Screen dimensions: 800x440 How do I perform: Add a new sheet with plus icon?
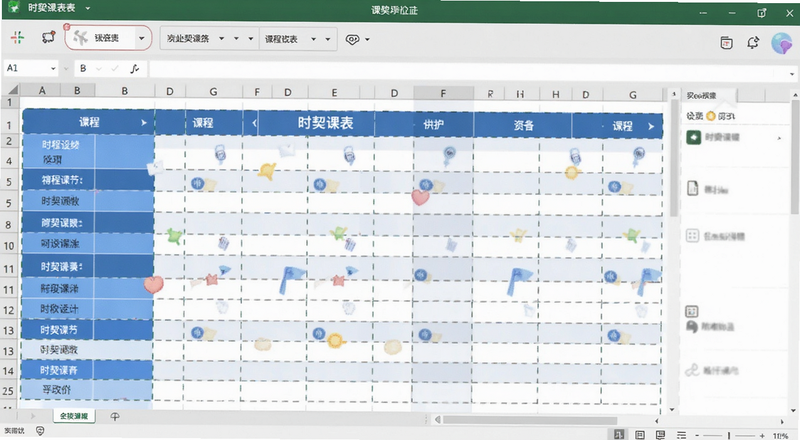[x=115, y=417]
